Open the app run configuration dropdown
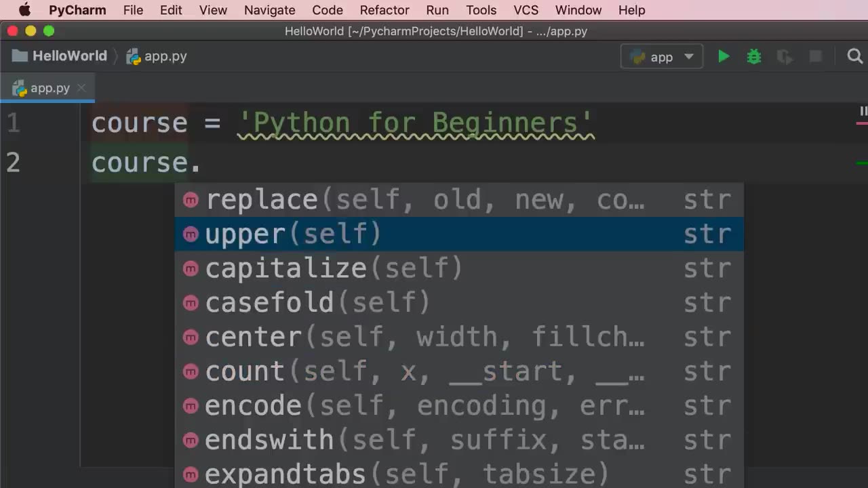 [662, 57]
